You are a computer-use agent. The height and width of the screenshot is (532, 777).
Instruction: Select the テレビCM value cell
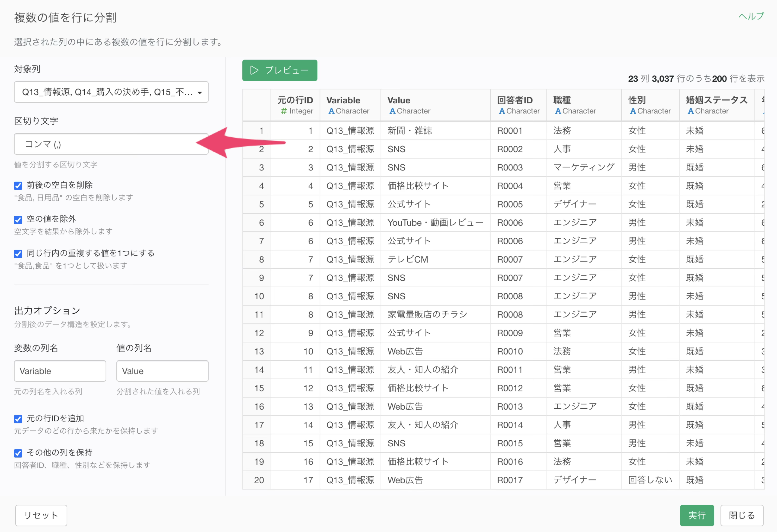[x=435, y=259]
